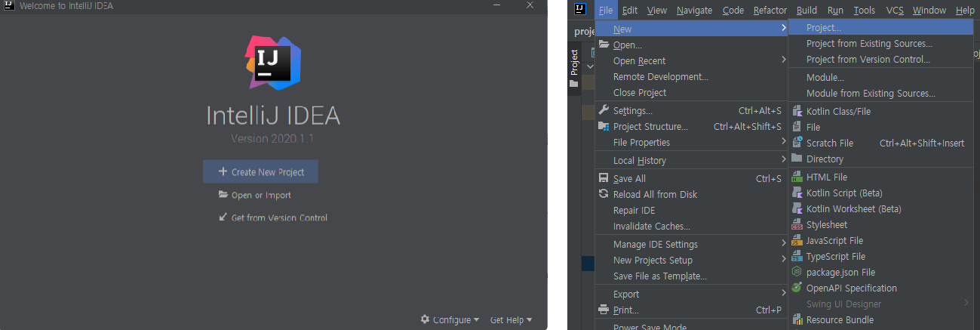Click the HTML File icon
The width and height of the screenshot is (980, 330).
pos(797,177)
